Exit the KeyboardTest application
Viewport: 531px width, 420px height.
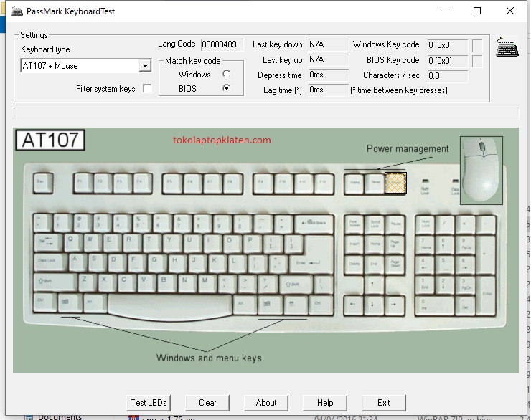point(384,403)
